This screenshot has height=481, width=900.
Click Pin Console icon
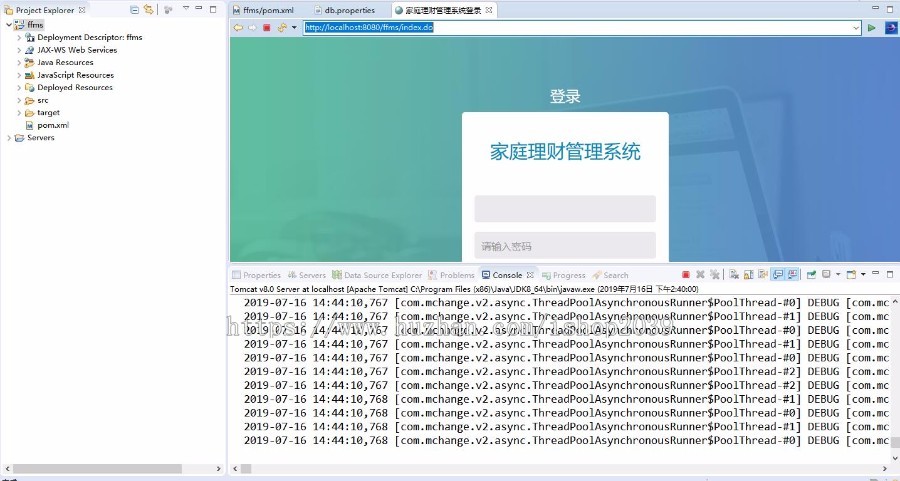click(x=811, y=274)
